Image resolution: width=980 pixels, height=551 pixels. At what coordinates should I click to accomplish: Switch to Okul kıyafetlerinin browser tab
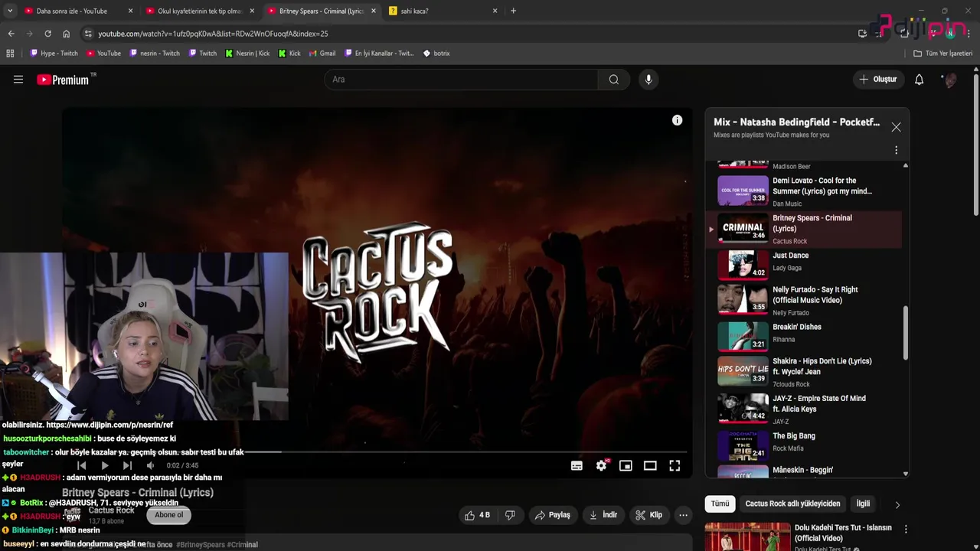tap(199, 11)
